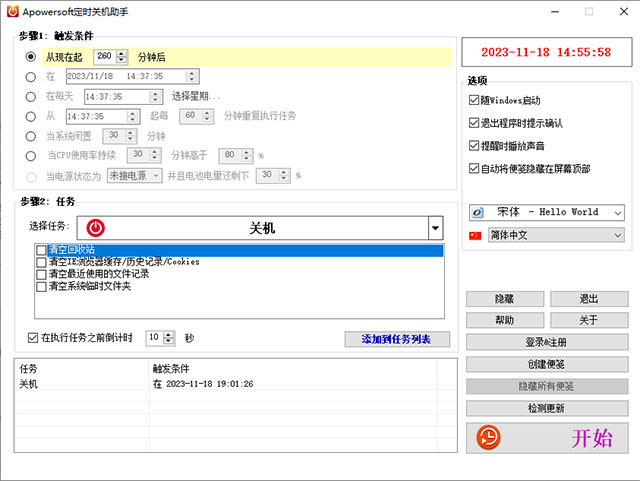640x481 pixels.
Task: Minimize the Apowersoft window
Action: tap(555, 12)
